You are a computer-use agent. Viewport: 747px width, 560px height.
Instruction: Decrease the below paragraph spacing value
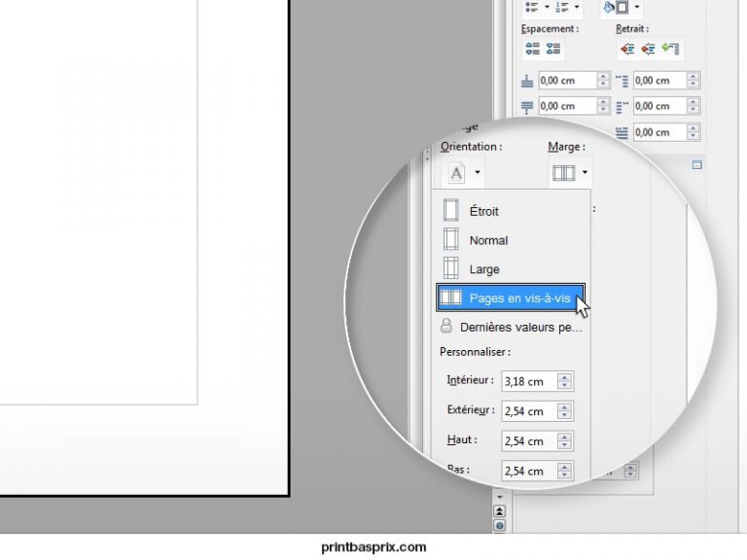point(603,110)
